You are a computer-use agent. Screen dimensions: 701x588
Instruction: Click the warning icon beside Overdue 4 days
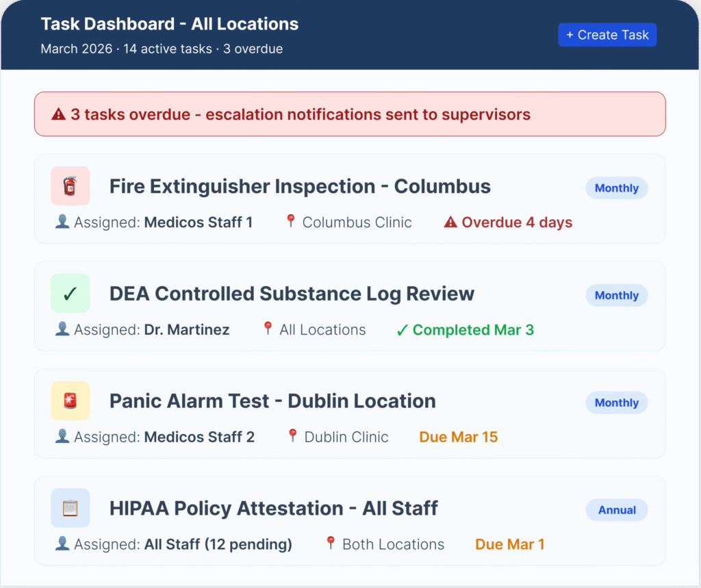click(450, 222)
